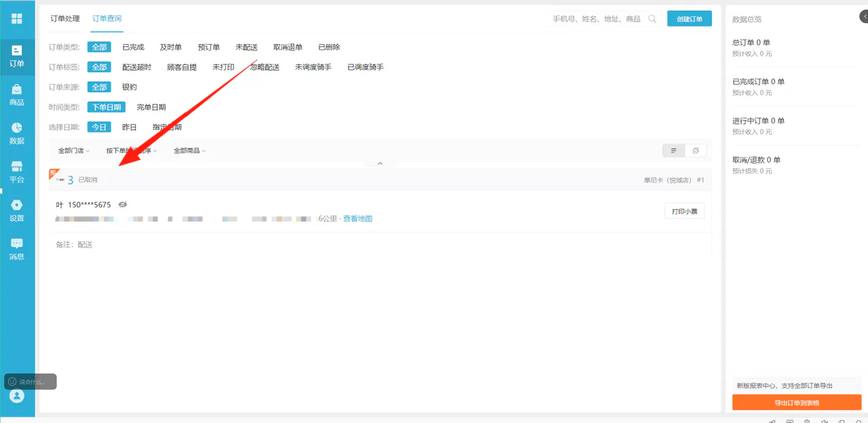Go to 订单 in the sidebar

tap(17, 56)
